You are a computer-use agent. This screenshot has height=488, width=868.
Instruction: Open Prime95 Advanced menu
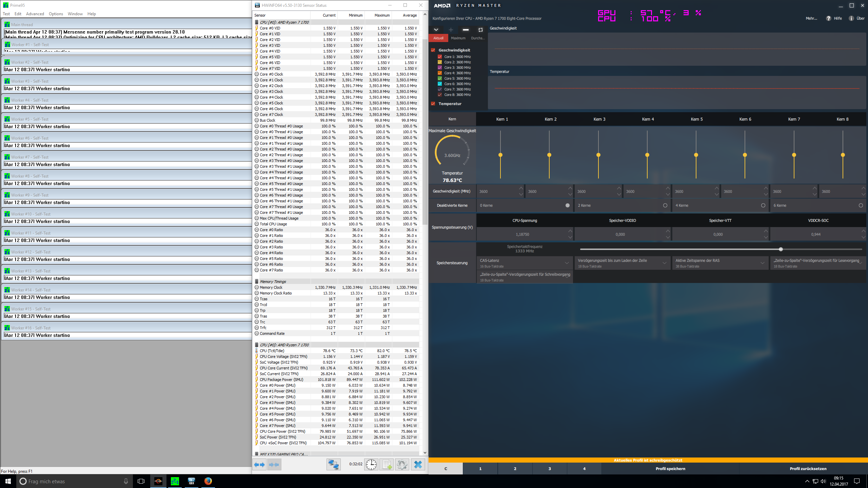point(35,14)
